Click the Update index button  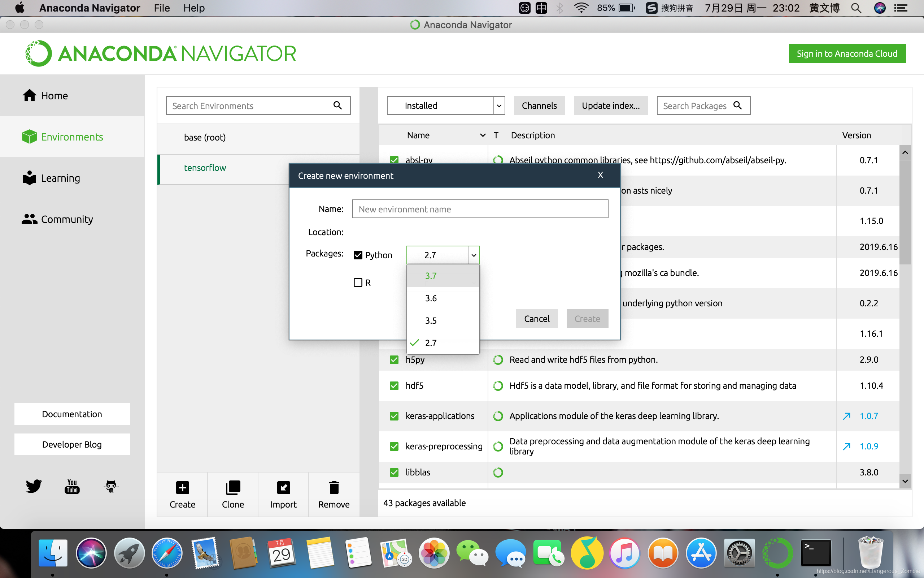tap(611, 105)
